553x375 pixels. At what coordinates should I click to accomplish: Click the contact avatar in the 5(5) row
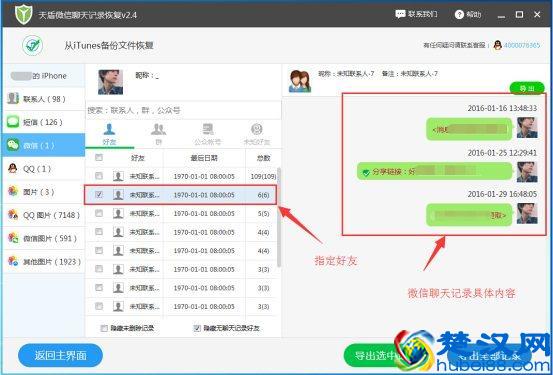pyautogui.click(x=118, y=213)
